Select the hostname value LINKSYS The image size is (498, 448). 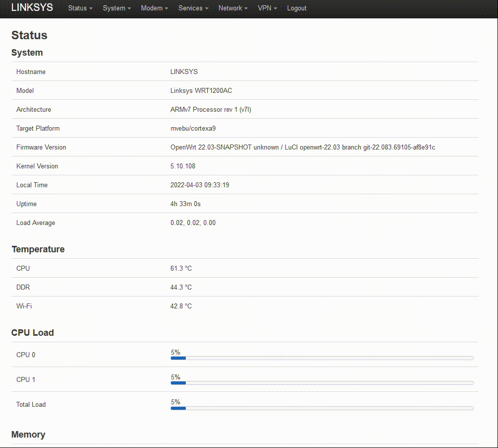click(x=184, y=72)
